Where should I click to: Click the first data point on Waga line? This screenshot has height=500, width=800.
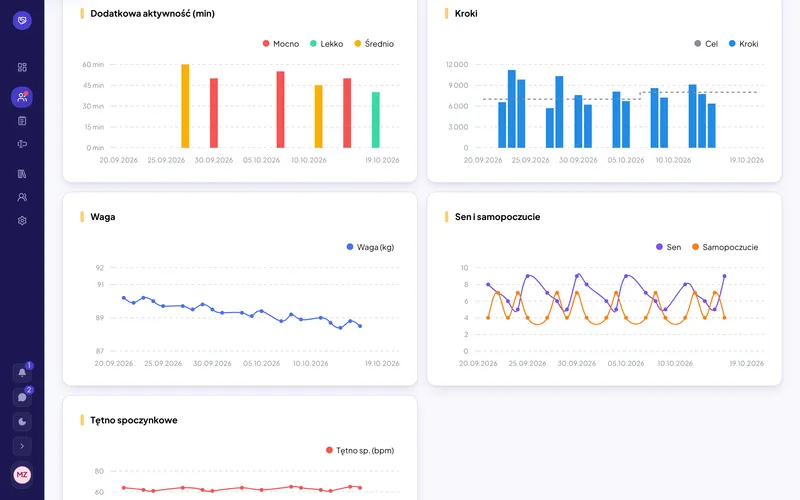pos(124,298)
